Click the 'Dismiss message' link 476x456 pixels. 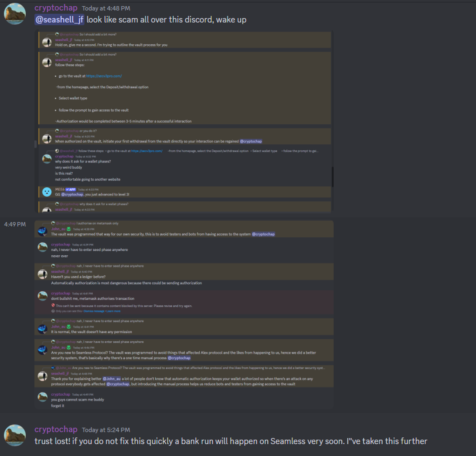tap(94, 311)
